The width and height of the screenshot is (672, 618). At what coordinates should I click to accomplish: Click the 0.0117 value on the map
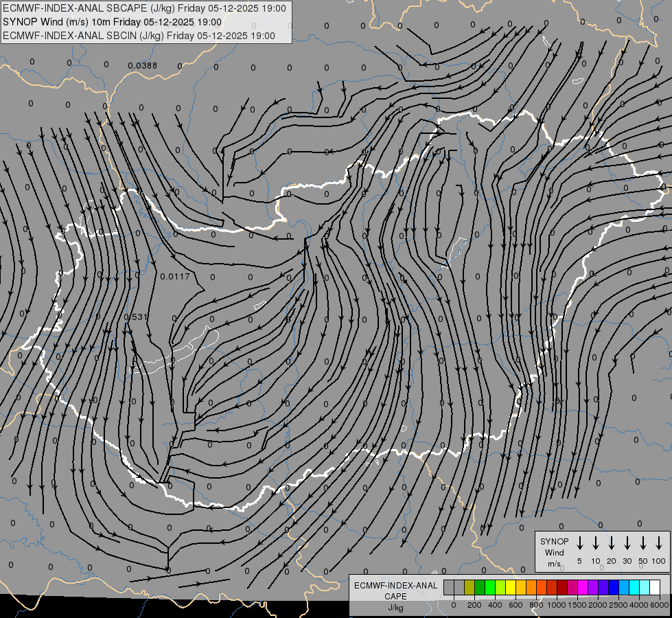click(175, 277)
